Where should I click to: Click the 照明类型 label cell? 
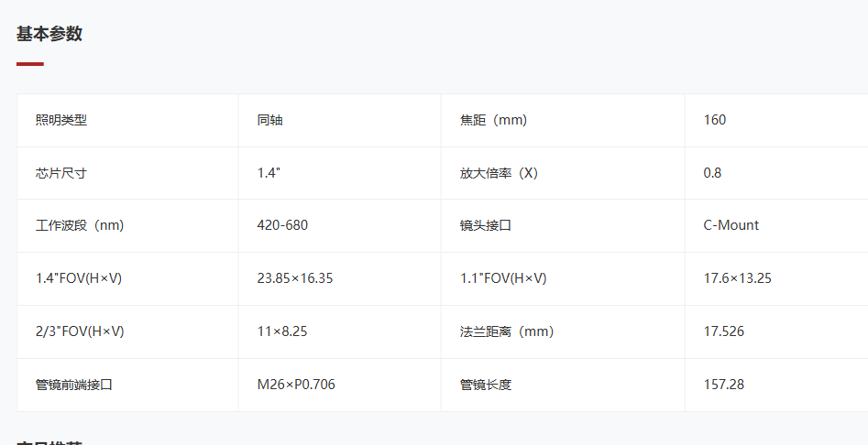[x=61, y=120]
